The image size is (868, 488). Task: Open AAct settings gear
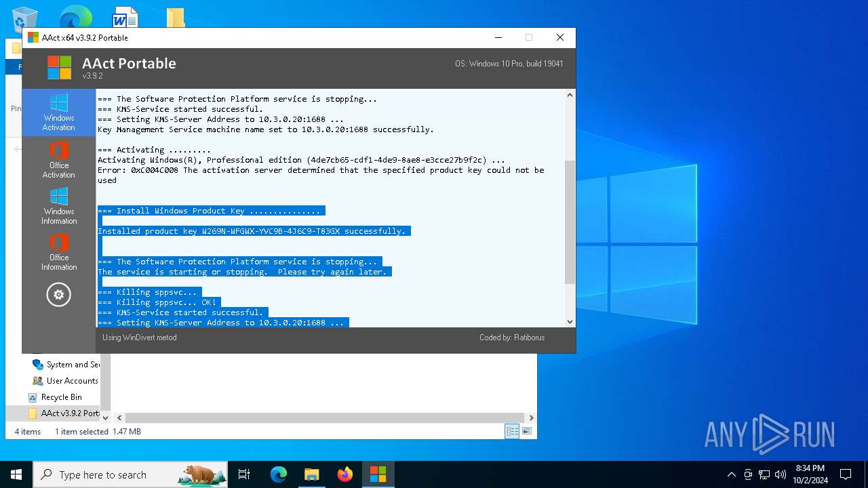point(58,295)
